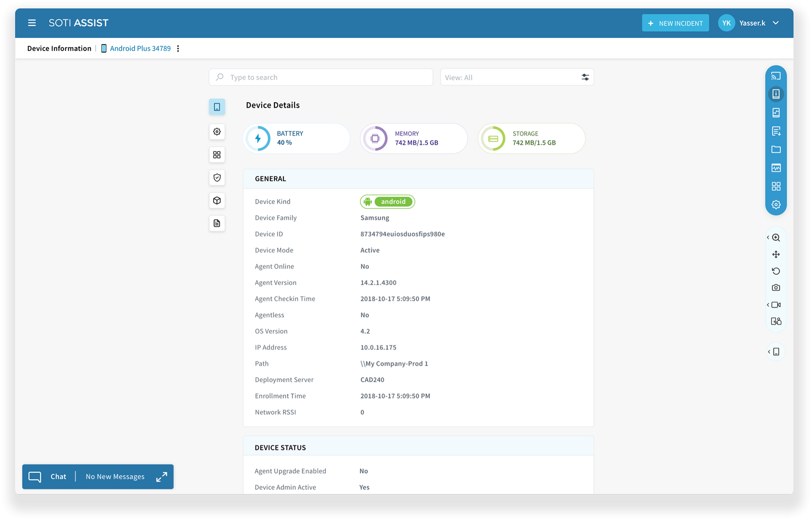Click the Agent Upgrade Enabled label
Screen dimensions: 812x520
click(x=291, y=471)
